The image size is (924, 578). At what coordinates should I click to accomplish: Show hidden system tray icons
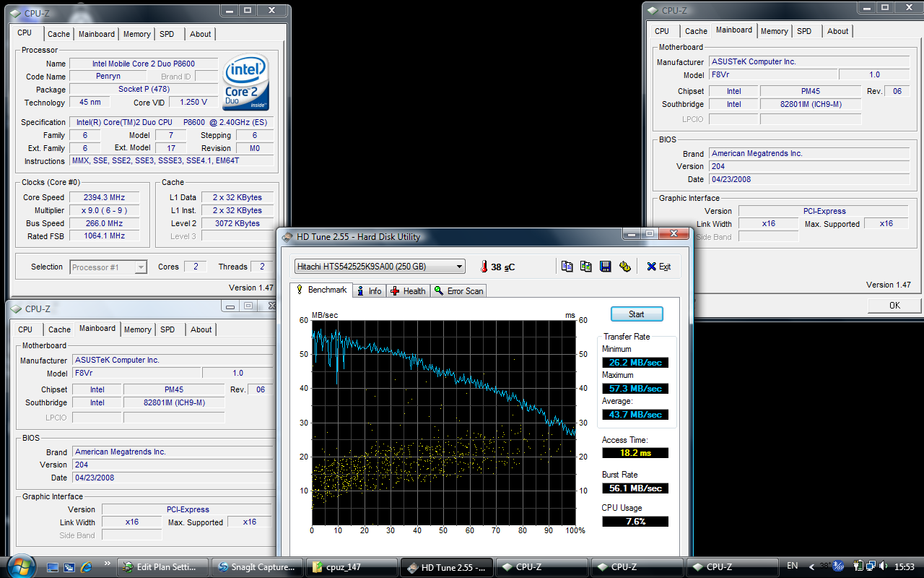[812, 567]
